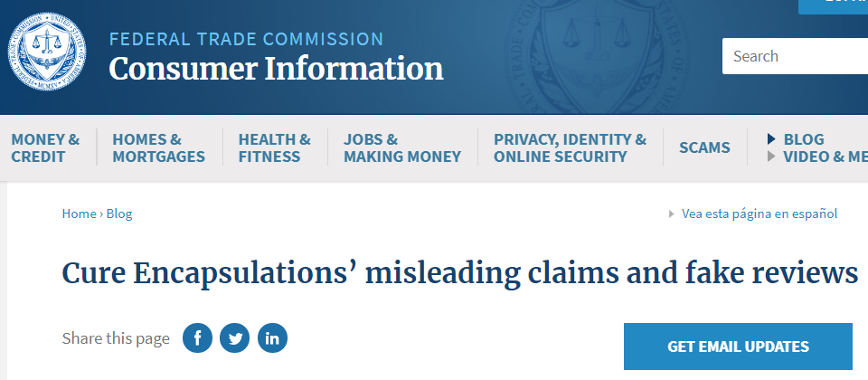
Task: Click the Blog arrow marker
Action: tap(771, 139)
